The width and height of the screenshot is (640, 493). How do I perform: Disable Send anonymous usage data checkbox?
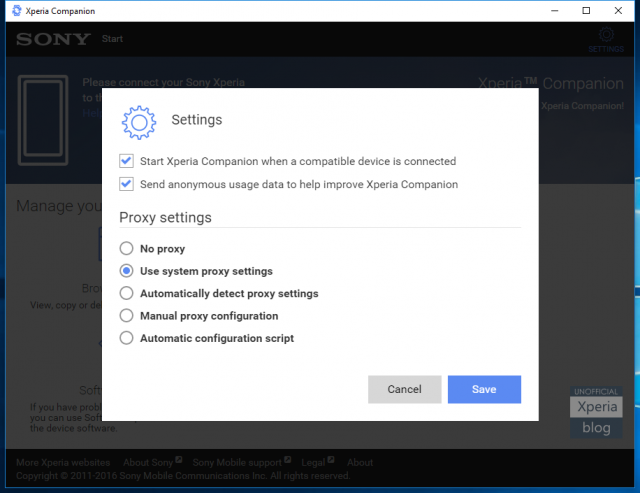tap(127, 184)
